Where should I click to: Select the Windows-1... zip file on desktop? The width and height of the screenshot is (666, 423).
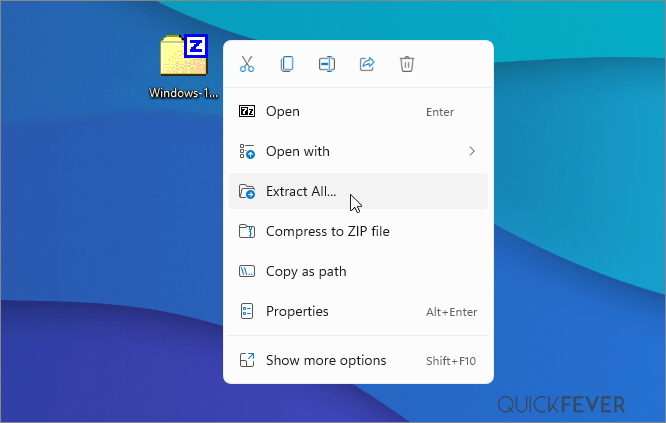pyautogui.click(x=183, y=67)
